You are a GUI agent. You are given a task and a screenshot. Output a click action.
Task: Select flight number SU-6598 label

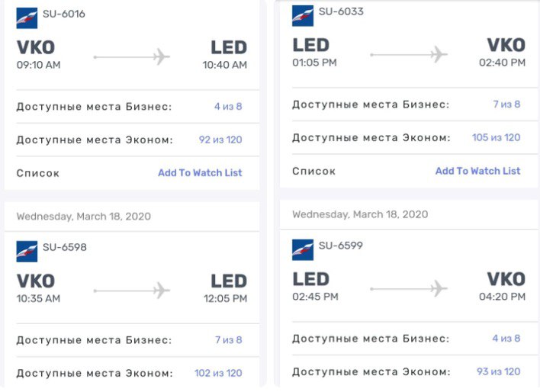(65, 247)
